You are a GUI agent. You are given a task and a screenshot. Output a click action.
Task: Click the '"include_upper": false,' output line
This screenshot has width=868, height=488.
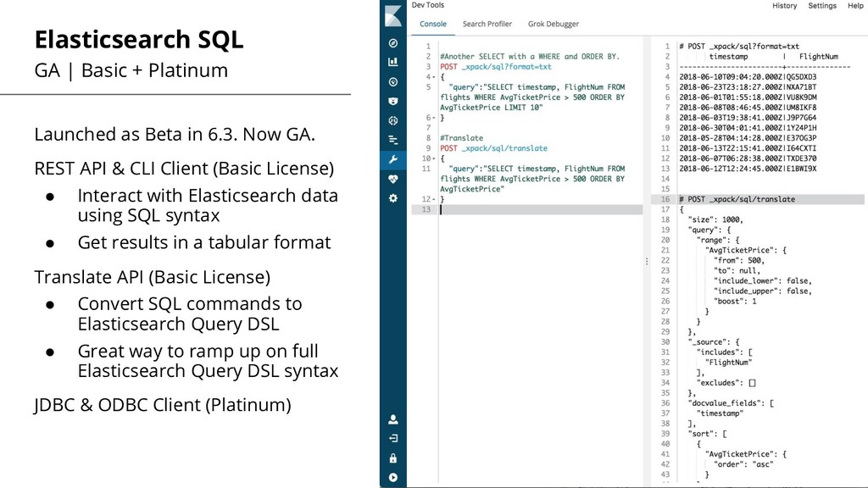pyautogui.click(x=763, y=291)
